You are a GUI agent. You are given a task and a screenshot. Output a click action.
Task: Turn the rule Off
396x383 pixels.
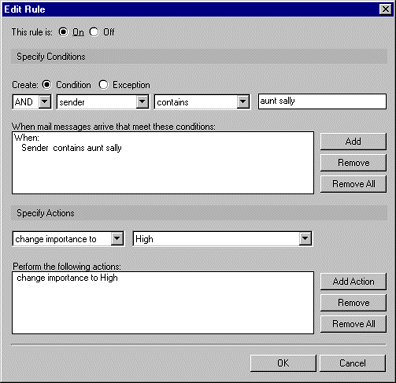coord(94,32)
